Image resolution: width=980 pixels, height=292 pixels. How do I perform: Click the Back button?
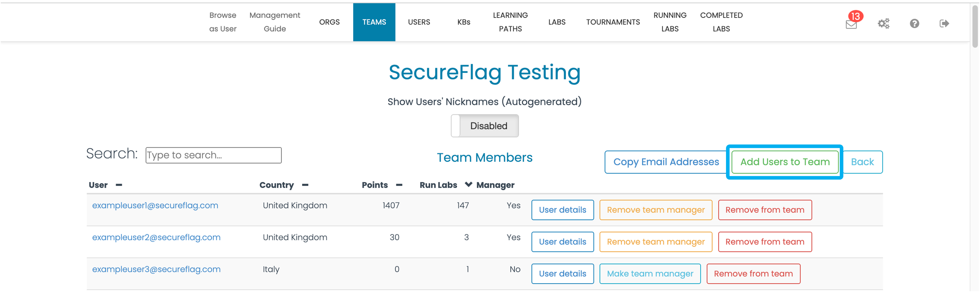(862, 163)
